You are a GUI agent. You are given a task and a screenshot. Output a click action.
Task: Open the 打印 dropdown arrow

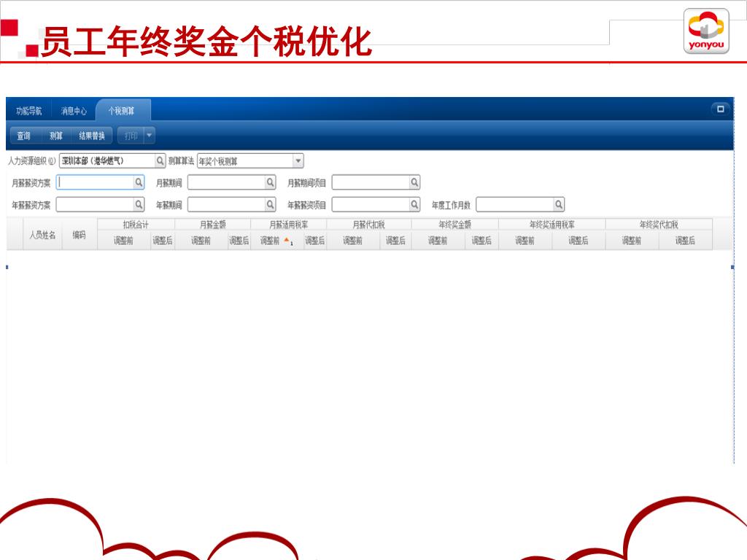tap(149, 136)
